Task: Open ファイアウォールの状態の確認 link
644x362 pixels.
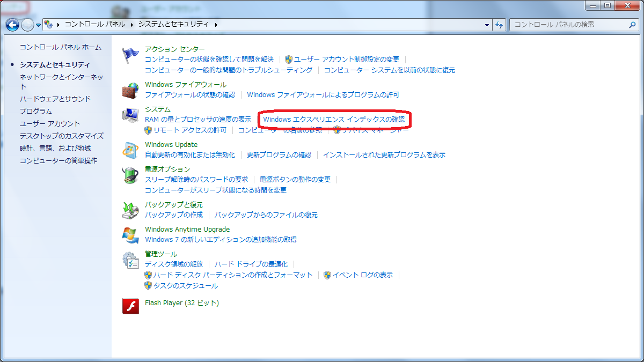Action: pos(190,95)
